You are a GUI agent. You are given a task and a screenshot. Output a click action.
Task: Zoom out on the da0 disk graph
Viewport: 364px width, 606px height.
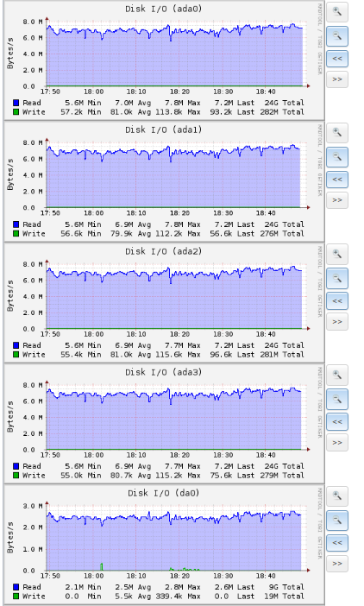tap(337, 521)
